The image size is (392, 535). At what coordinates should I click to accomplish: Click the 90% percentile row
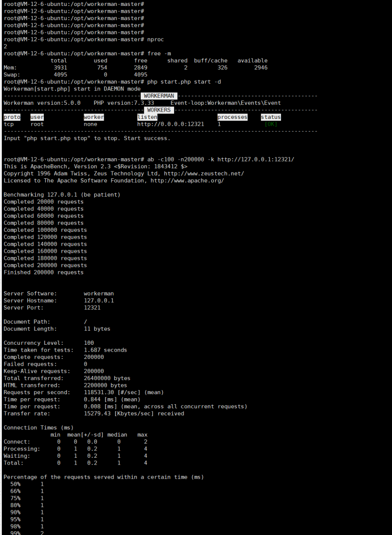[26, 512]
